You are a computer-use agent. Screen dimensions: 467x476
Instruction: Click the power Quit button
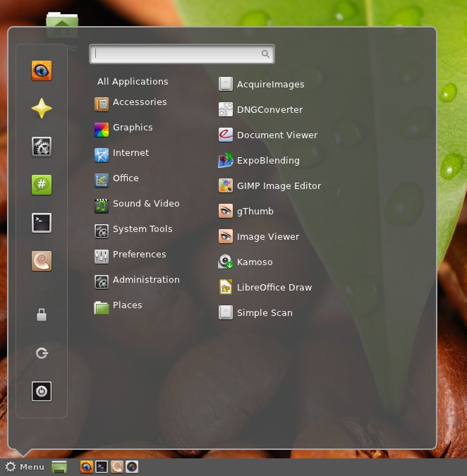[x=42, y=391]
